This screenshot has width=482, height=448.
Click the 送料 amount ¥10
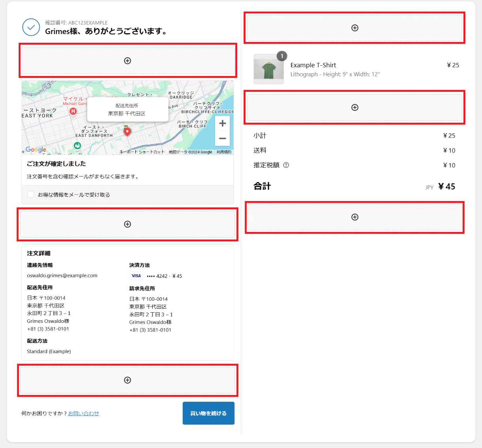(449, 150)
